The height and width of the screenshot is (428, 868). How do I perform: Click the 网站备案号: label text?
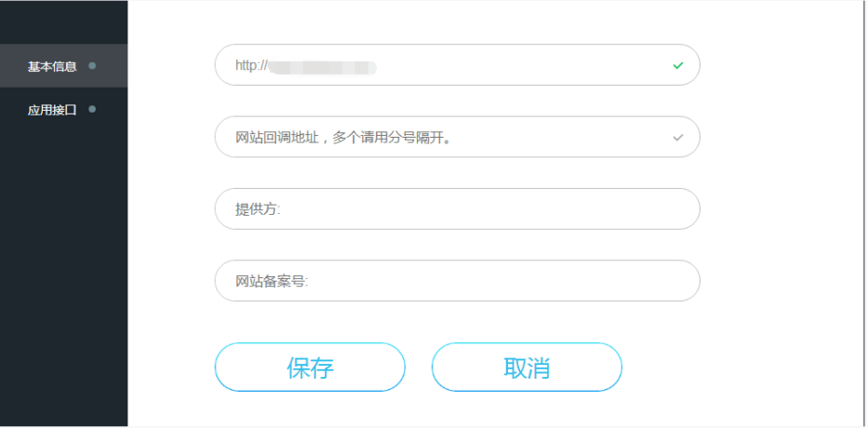pyautogui.click(x=272, y=281)
